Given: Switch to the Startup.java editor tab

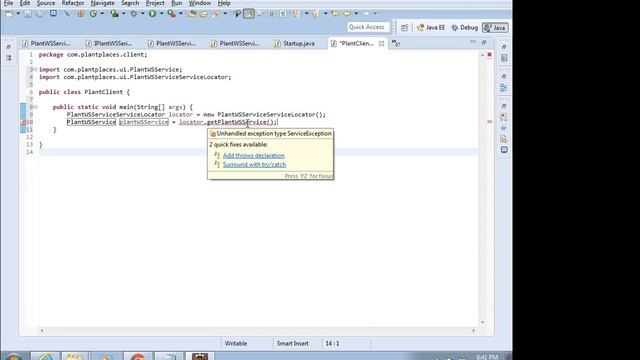Looking at the screenshot, I should coord(294,43).
